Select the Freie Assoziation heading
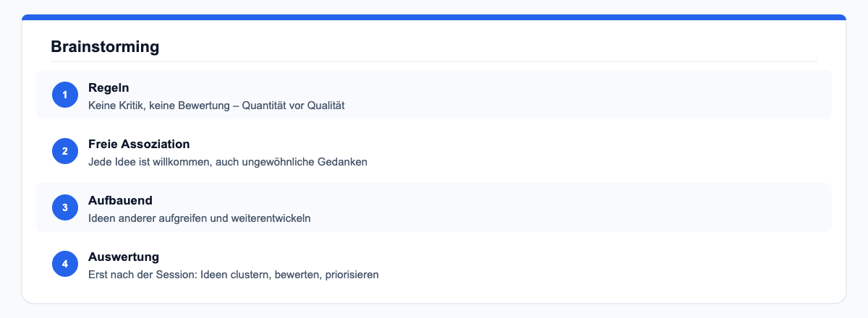The height and width of the screenshot is (318, 868). (x=139, y=144)
